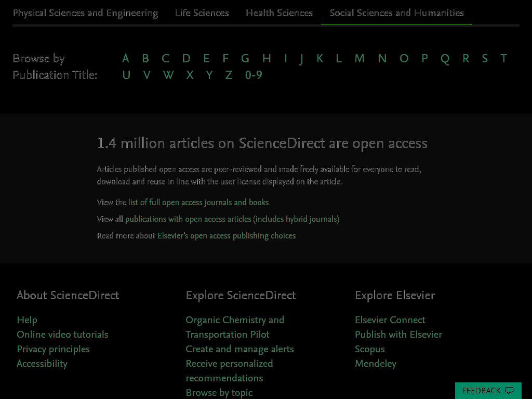Open the Accessibility link

point(42,364)
